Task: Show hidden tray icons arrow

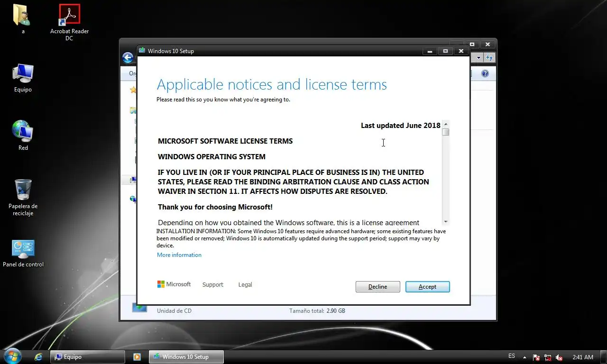Action: tap(524, 357)
